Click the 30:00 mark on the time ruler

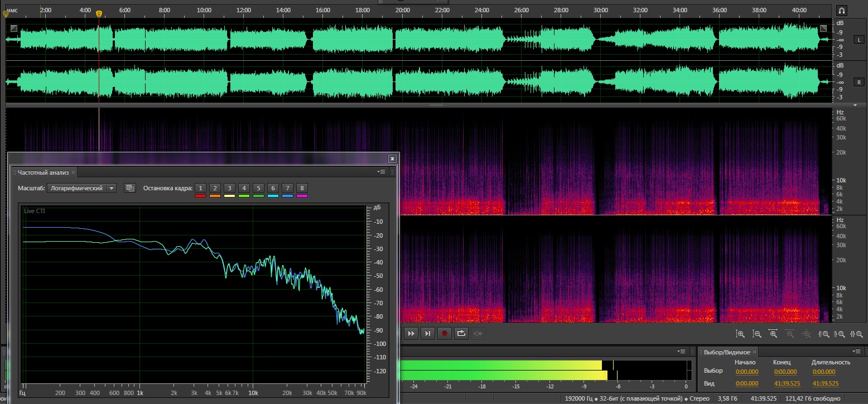[601, 11]
